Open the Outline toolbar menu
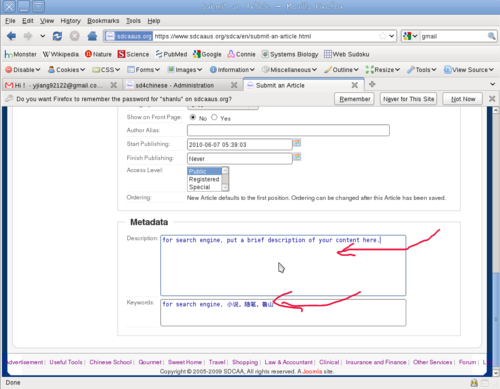The height and width of the screenshot is (389, 500). click(341, 70)
